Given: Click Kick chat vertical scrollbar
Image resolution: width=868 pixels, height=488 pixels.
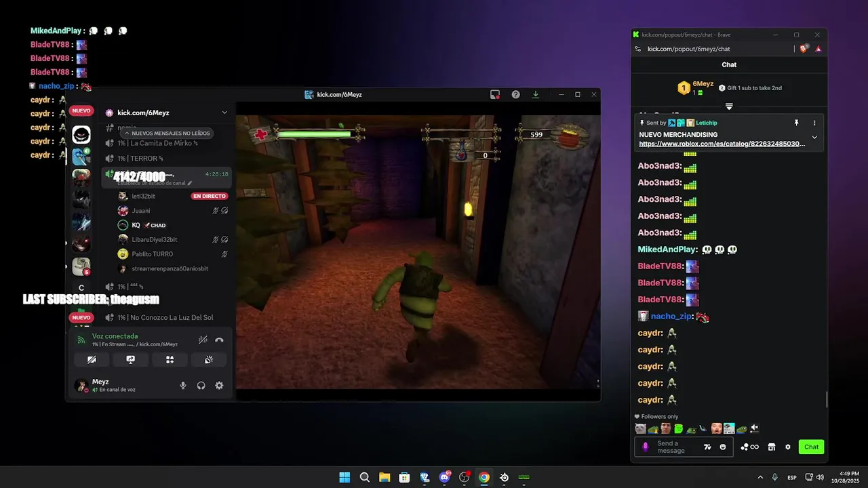Looking at the screenshot, I should (x=826, y=400).
